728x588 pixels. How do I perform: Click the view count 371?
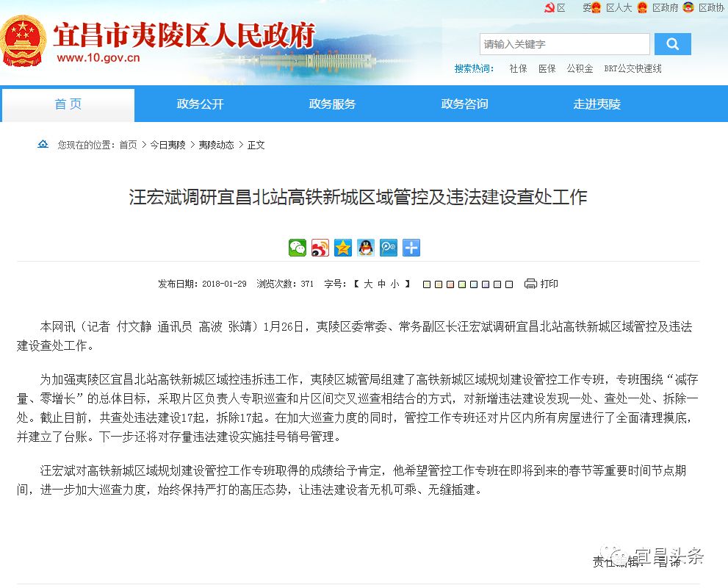click(x=307, y=284)
